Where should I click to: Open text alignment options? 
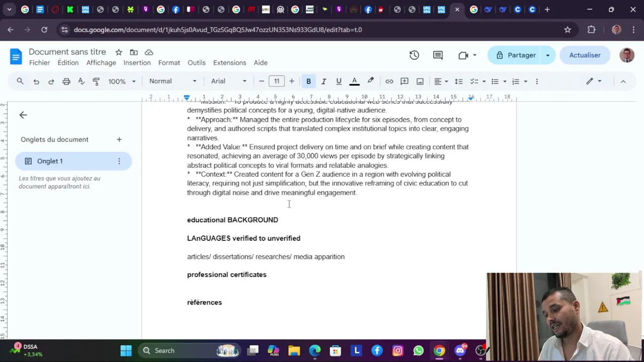(x=441, y=81)
